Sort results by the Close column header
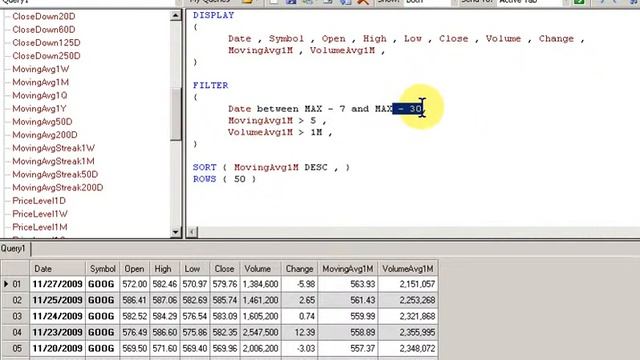This screenshot has width=640, height=360. 224,269
